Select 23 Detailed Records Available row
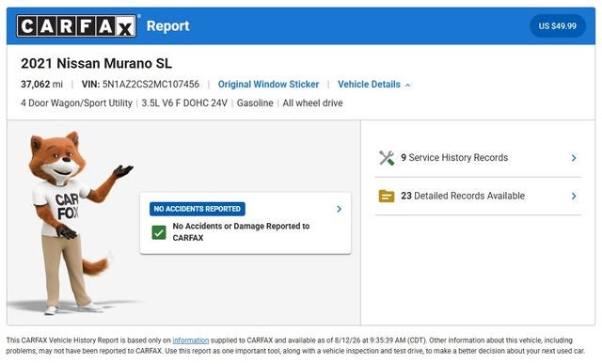602x364 pixels. [x=478, y=197]
